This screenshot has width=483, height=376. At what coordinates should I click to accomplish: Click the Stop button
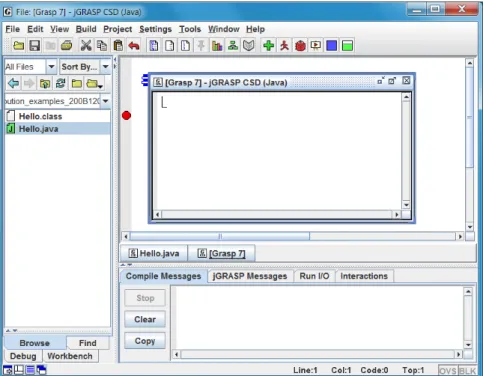point(145,298)
